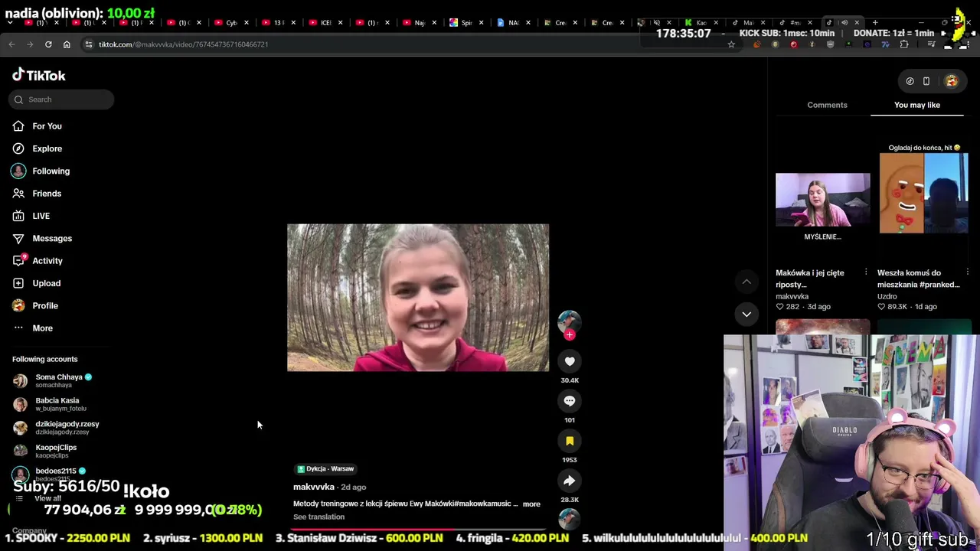Toggle the favorites bookmark on the video
The height and width of the screenshot is (551, 980).
tap(570, 441)
